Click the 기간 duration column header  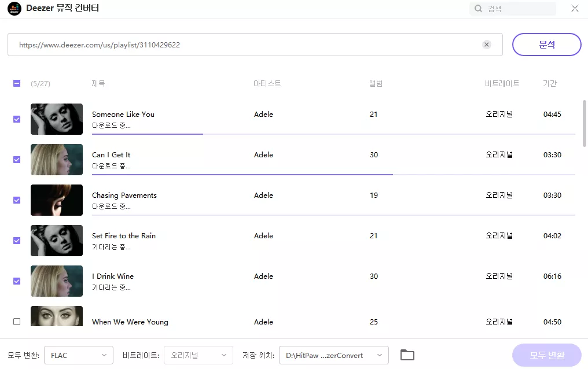[x=550, y=83]
